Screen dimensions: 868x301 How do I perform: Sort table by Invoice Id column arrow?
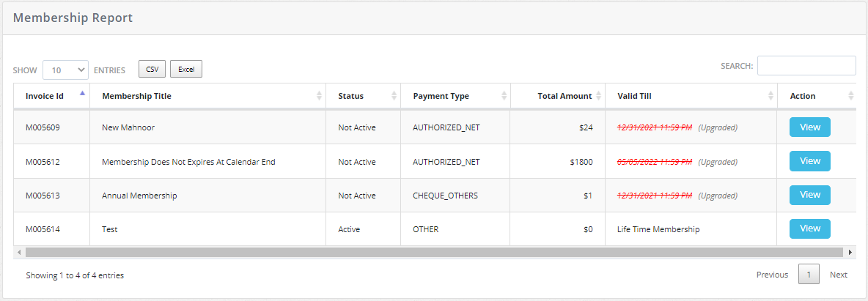point(82,94)
